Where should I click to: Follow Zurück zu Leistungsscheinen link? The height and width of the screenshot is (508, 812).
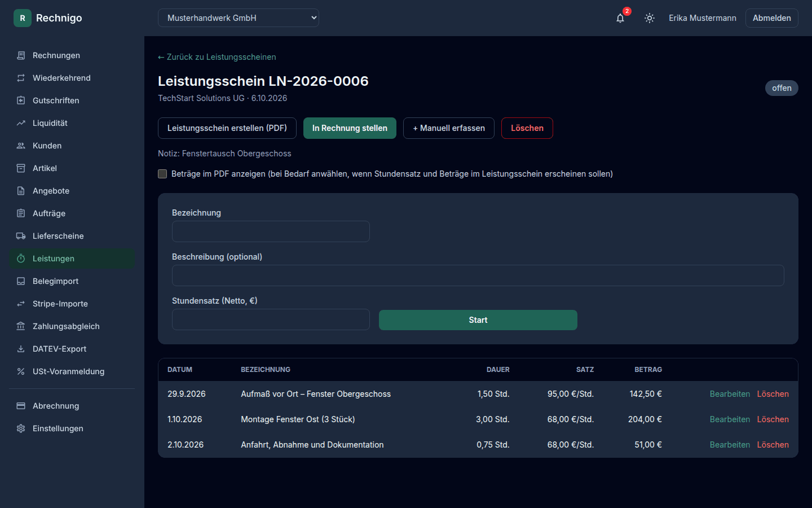(x=217, y=57)
